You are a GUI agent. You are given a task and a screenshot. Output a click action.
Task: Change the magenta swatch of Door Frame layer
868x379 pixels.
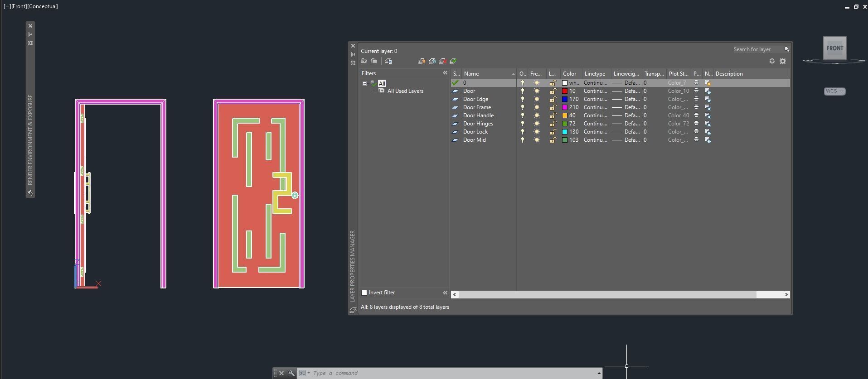point(565,107)
